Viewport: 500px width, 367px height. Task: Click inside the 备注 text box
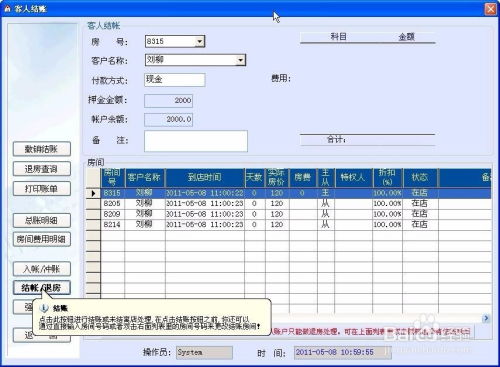click(196, 141)
